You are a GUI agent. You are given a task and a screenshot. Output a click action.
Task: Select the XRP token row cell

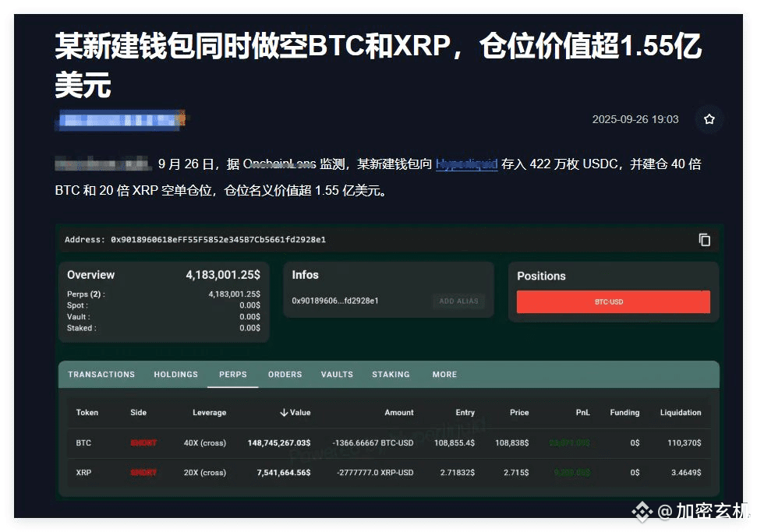83,473
